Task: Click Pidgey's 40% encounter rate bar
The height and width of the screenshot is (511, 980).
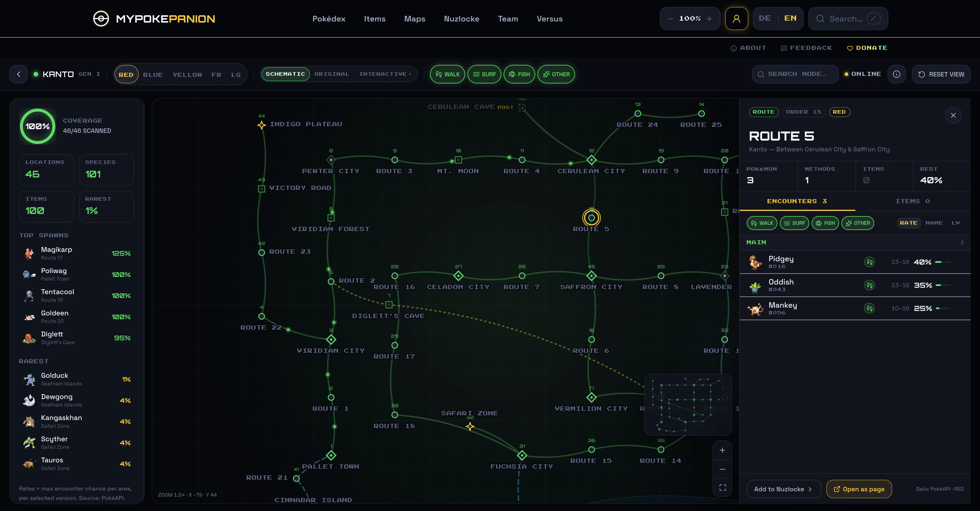Action: tap(943, 262)
